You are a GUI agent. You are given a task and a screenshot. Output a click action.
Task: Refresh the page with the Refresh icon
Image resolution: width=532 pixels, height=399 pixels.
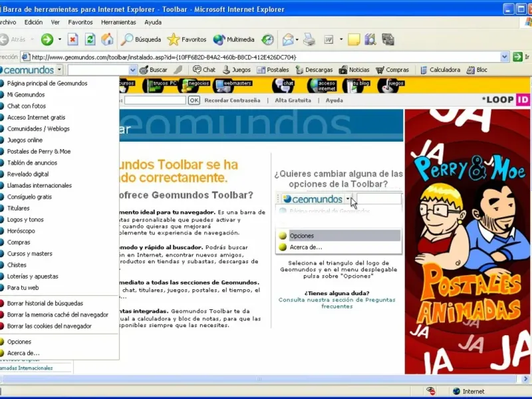[90, 40]
